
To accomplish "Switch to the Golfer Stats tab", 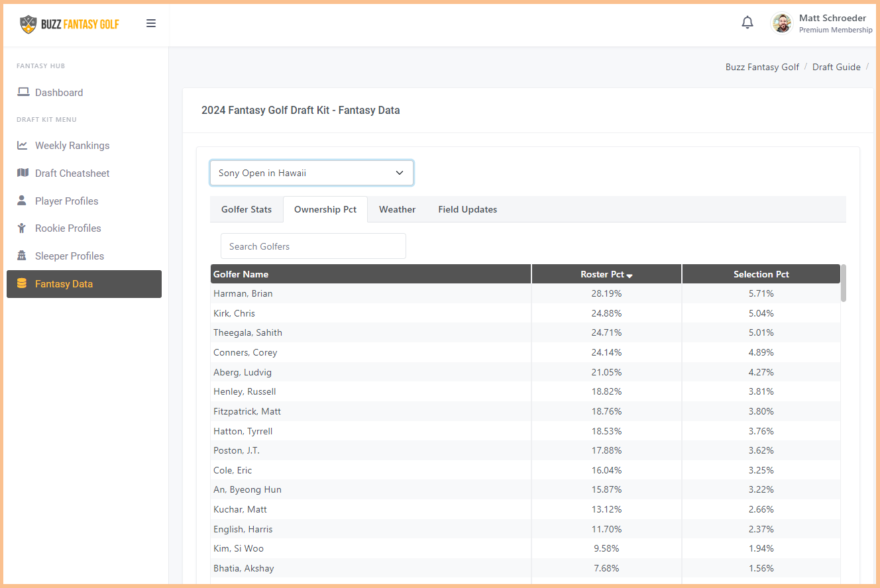I will pos(247,209).
